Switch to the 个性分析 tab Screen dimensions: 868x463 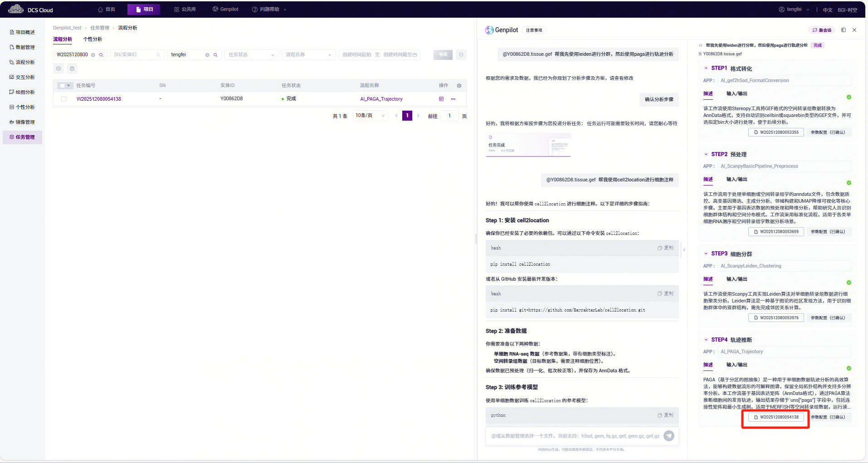[93, 39]
